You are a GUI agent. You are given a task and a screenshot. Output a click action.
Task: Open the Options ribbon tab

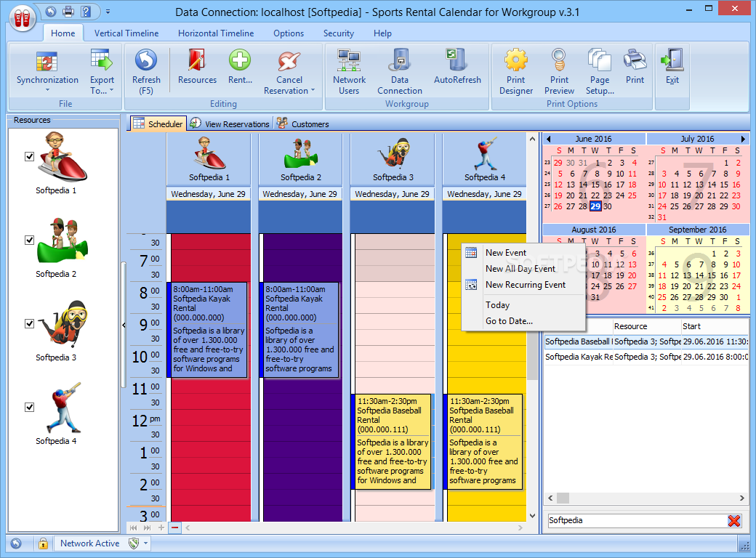[x=289, y=33]
